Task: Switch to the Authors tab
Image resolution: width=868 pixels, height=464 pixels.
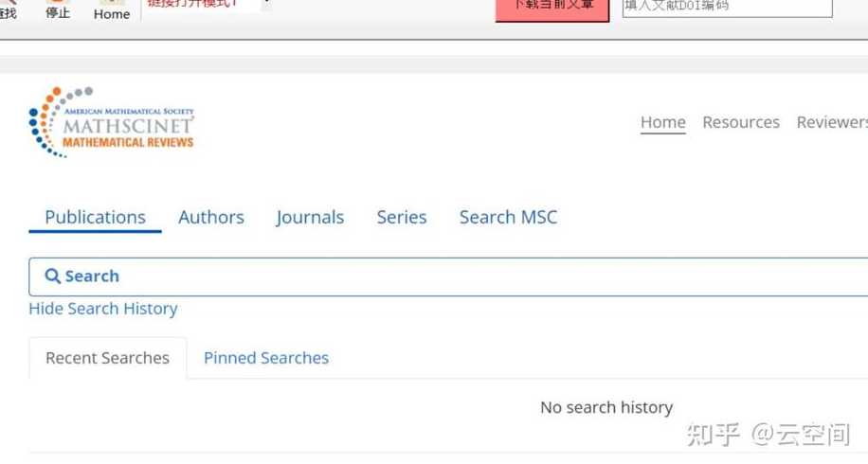Action: coord(211,218)
